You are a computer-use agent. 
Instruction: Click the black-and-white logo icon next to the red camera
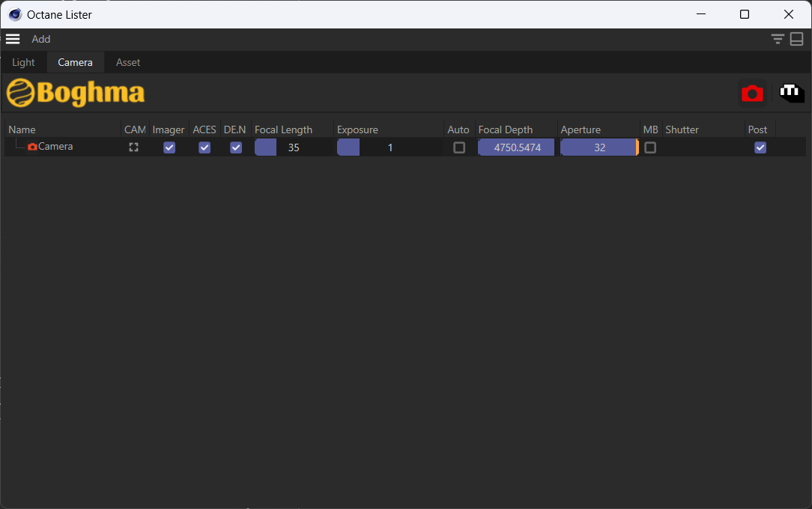tap(792, 93)
